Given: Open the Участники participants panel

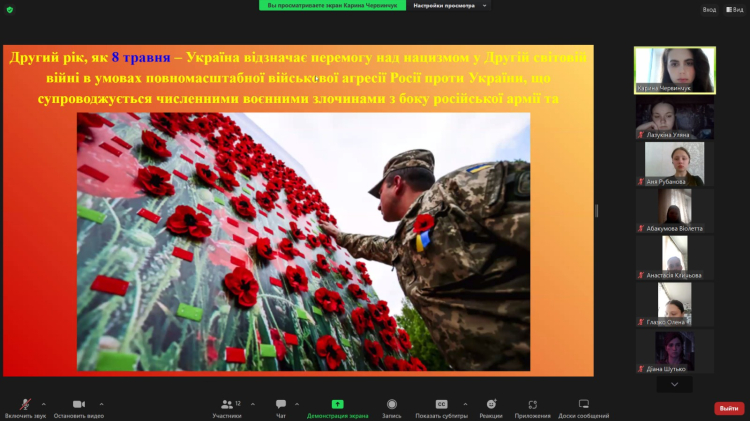Looking at the screenshot, I should point(226,405).
